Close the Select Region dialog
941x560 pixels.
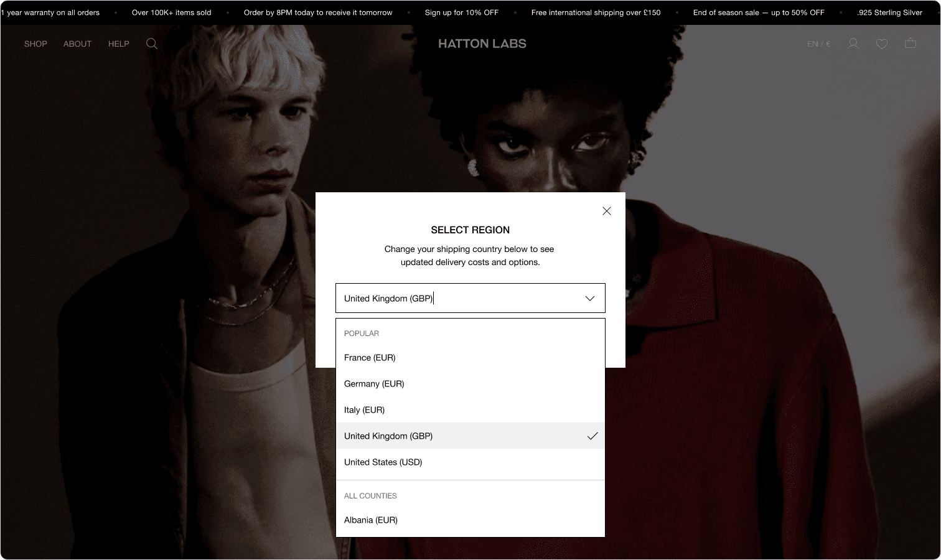coord(607,211)
